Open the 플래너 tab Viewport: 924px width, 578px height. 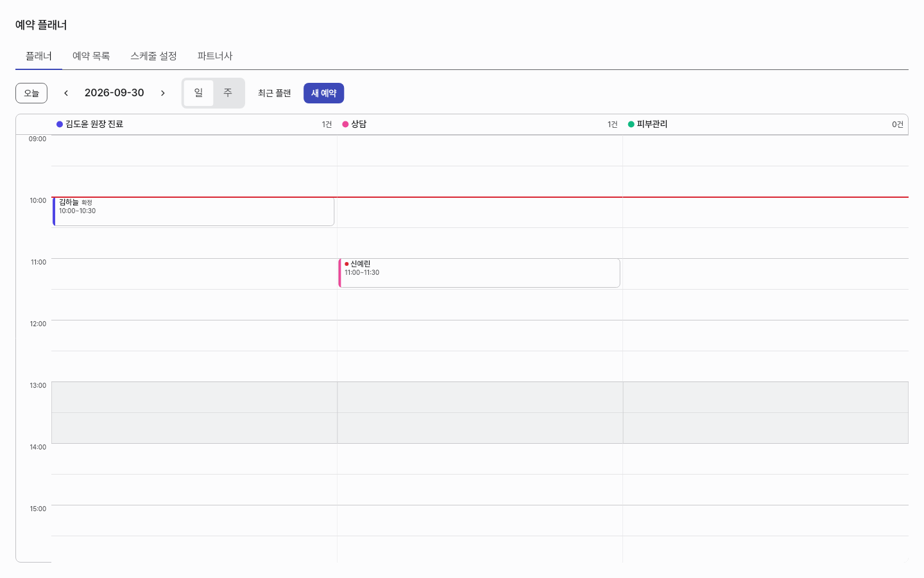(38, 57)
